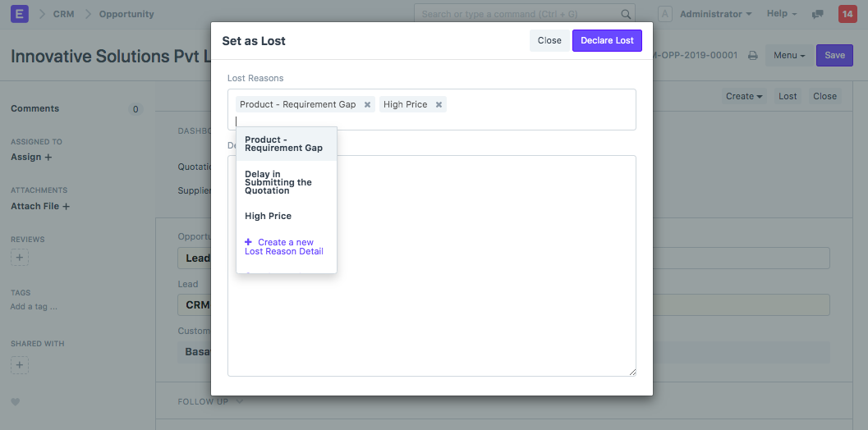
Task: Click the Attach File link
Action: [40, 207]
